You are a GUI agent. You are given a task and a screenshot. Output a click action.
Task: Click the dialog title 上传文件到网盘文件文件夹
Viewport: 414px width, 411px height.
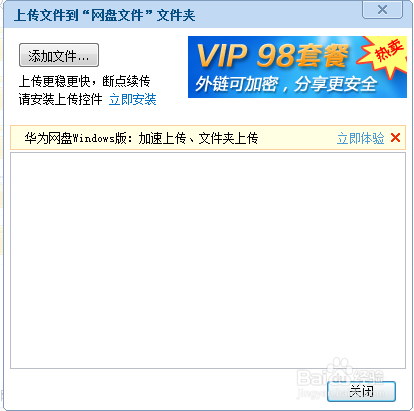[x=105, y=15]
